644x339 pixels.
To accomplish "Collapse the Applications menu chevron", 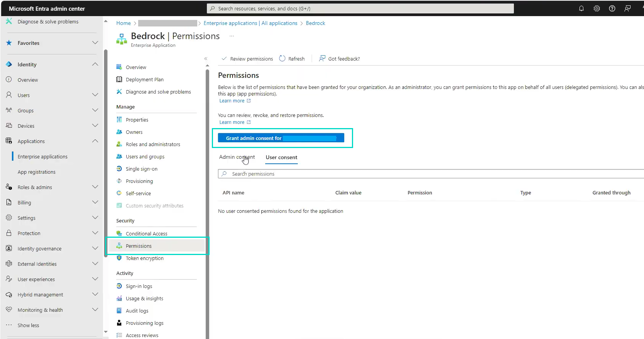I will point(95,141).
